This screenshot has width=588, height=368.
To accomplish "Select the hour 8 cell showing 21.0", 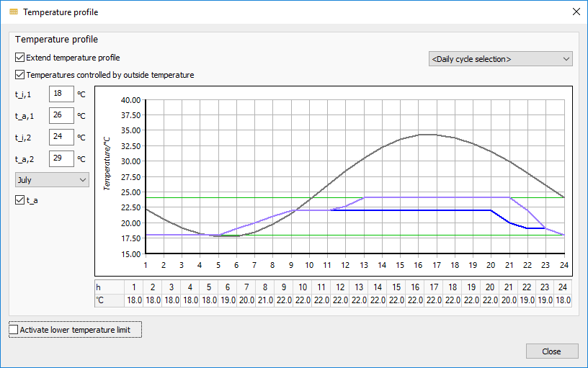I will (265, 300).
